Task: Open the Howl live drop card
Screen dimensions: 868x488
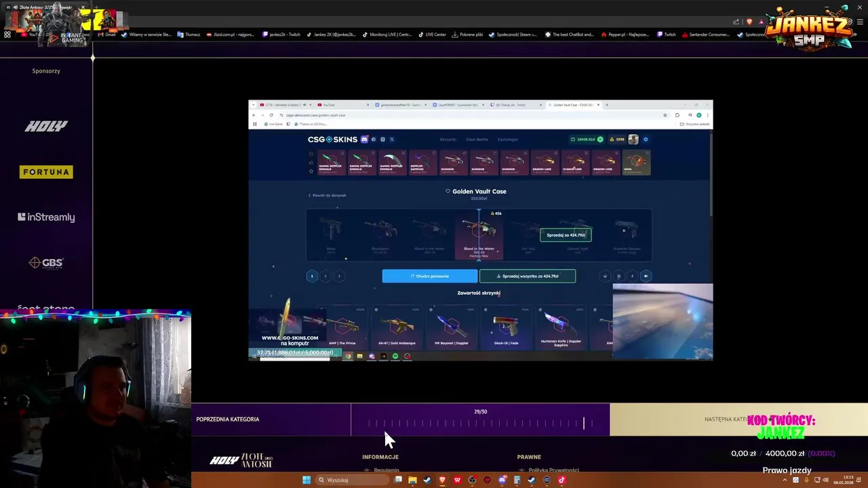Action: (637, 163)
